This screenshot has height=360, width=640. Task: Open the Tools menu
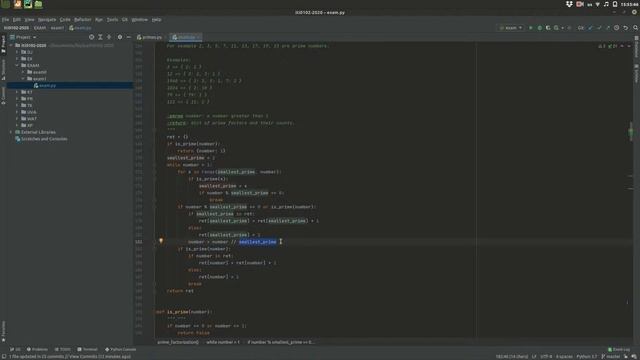click(112, 20)
